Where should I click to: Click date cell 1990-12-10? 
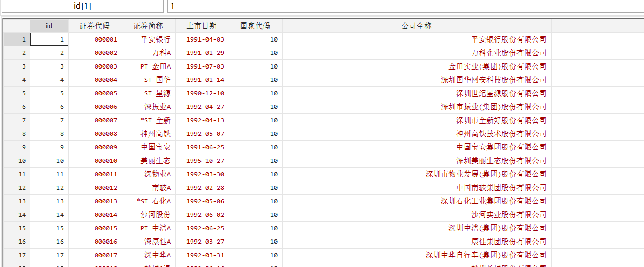coord(202,93)
